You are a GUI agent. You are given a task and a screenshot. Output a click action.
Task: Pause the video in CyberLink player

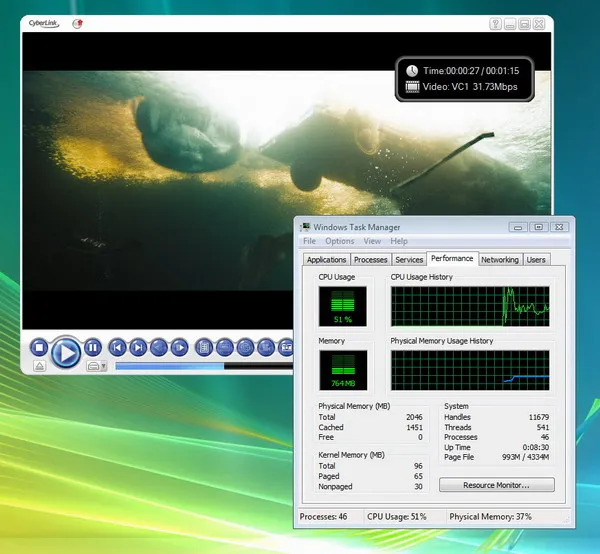pos(93,348)
